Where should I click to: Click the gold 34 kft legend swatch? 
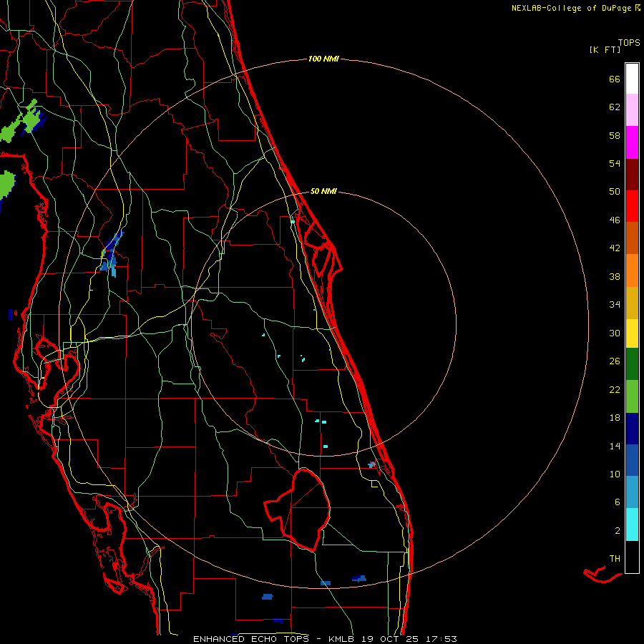(x=632, y=303)
